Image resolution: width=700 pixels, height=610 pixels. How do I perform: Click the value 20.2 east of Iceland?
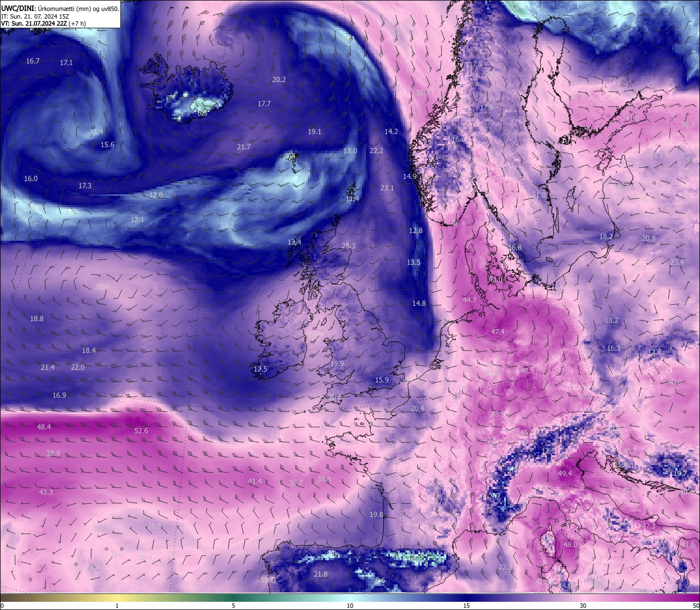point(279,79)
